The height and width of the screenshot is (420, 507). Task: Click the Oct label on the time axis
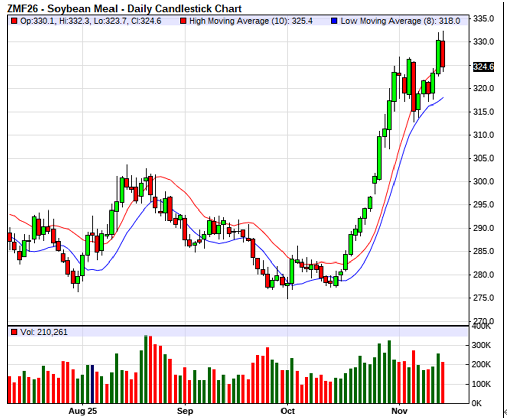pos(288,410)
